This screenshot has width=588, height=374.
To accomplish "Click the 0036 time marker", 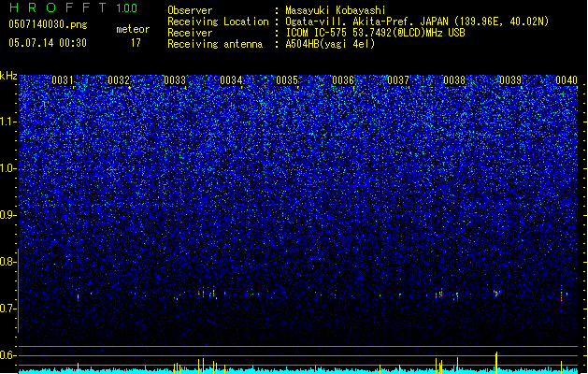I will [343, 80].
